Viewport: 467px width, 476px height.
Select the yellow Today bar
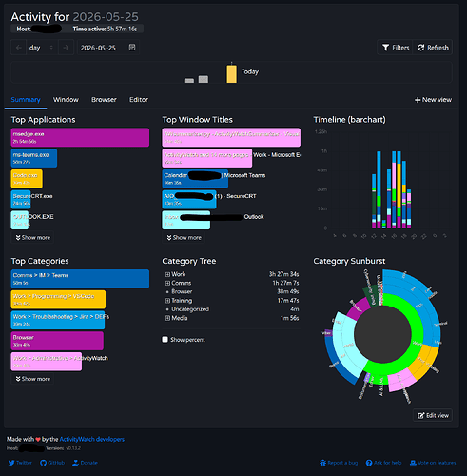coord(231,73)
